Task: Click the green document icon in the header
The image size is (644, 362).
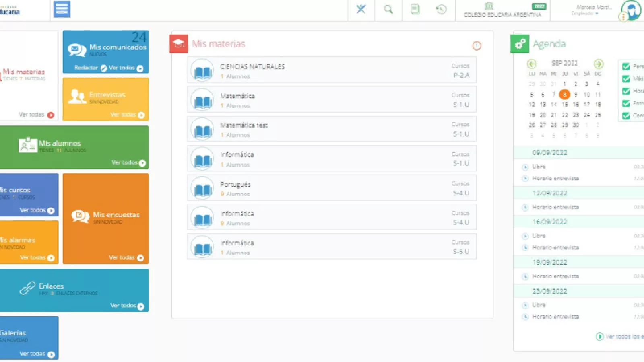Action: pyautogui.click(x=415, y=9)
